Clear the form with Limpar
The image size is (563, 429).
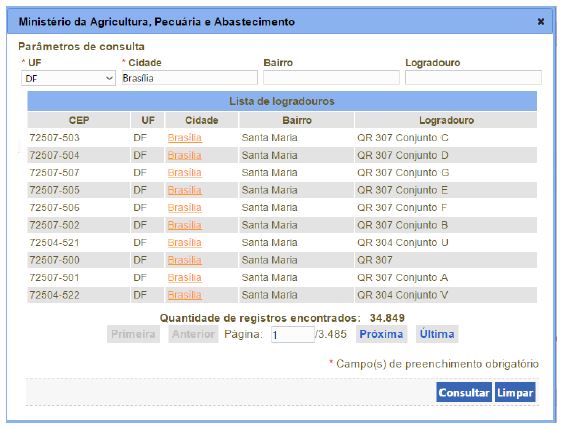pyautogui.click(x=515, y=392)
